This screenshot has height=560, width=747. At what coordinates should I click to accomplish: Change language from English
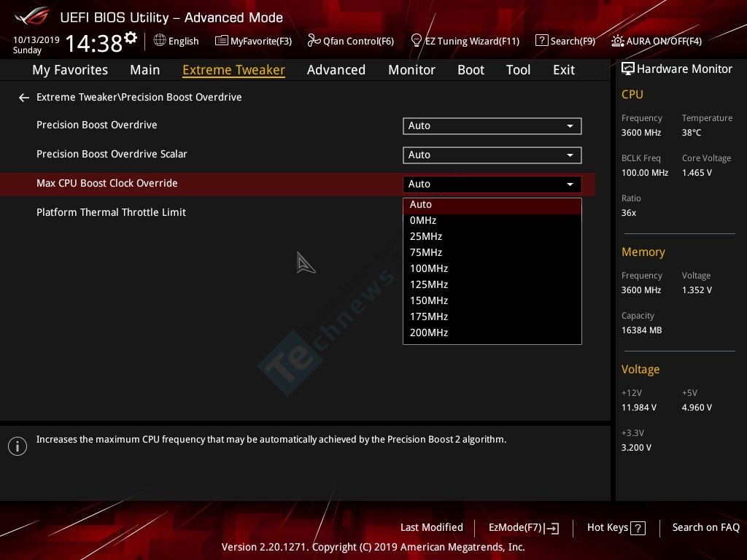[183, 42]
